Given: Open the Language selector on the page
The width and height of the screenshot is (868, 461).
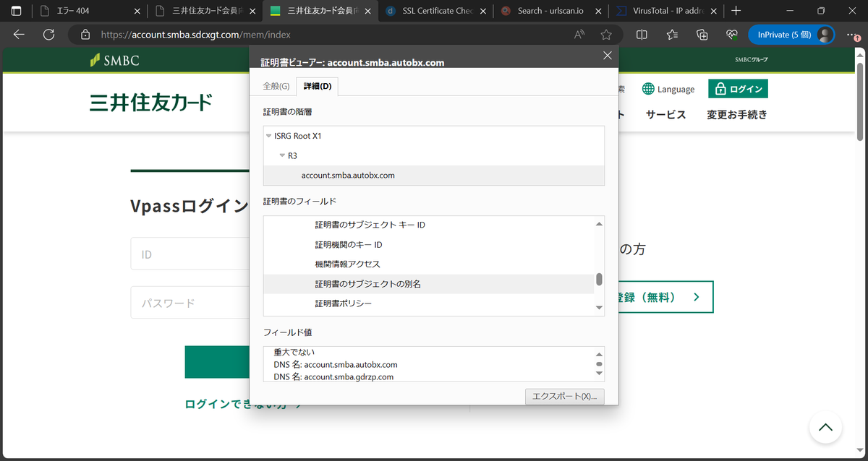Looking at the screenshot, I should coord(668,89).
